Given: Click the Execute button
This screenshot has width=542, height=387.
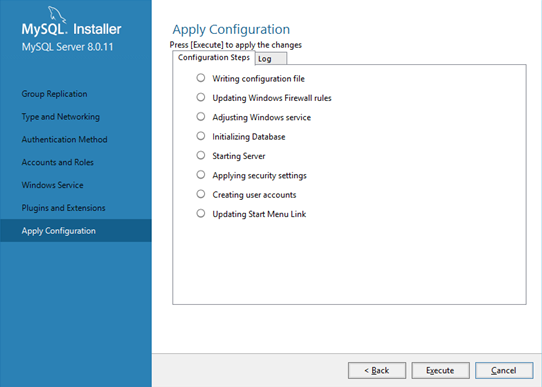Looking at the screenshot, I should (x=440, y=370).
